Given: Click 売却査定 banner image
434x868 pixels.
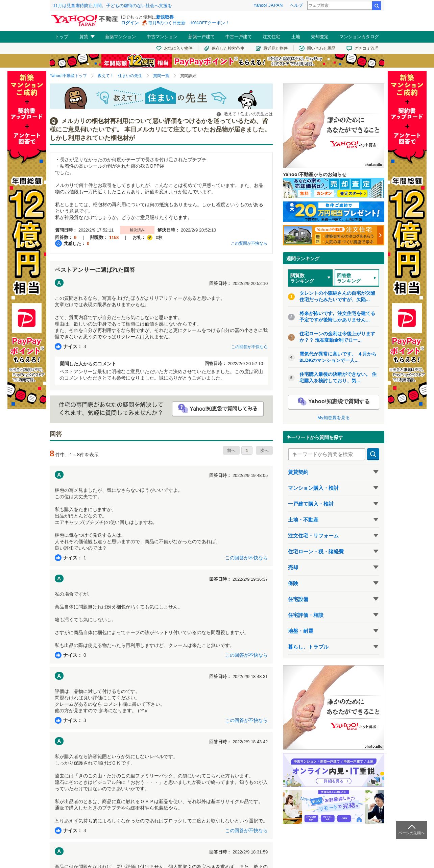Looking at the screenshot, I should pos(334,188).
